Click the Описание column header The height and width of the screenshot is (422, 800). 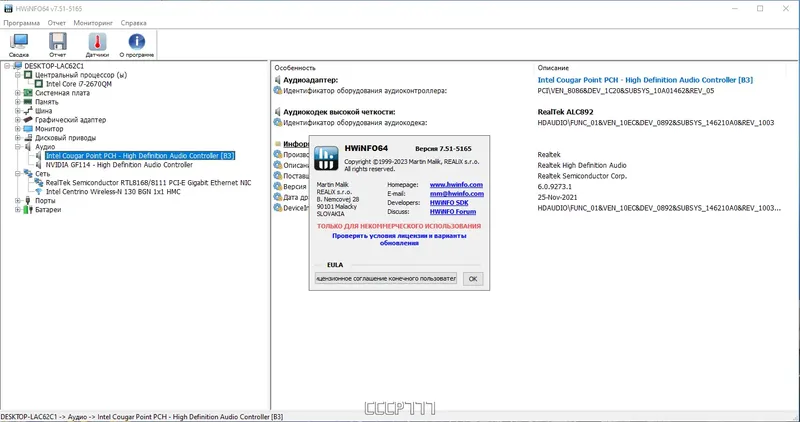553,68
